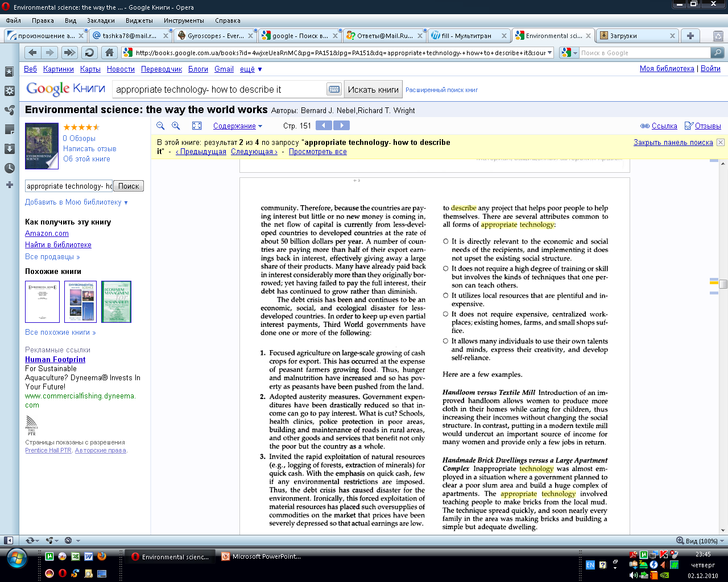Open Opera Unite icon in status bar
This screenshot has width=728, height=582.
[51, 541]
